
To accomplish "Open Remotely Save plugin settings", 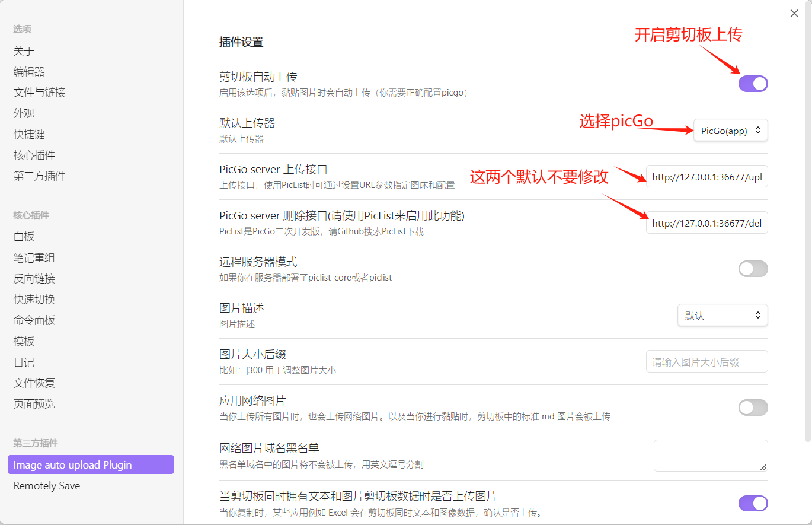I will coord(47,486).
